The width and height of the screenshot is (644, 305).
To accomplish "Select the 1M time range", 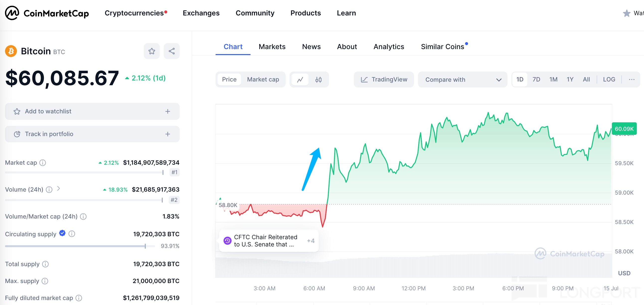I will (553, 79).
